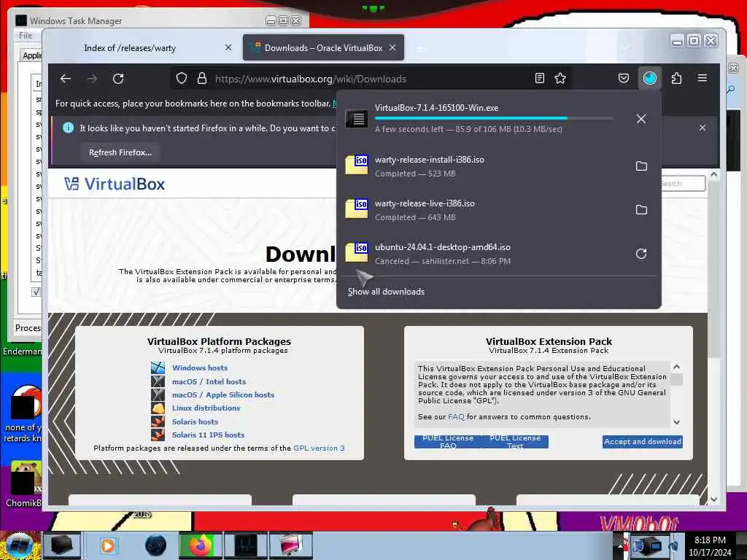This screenshot has width=747, height=560.
Task: Open Firefox hamburger application menu
Action: click(x=703, y=78)
